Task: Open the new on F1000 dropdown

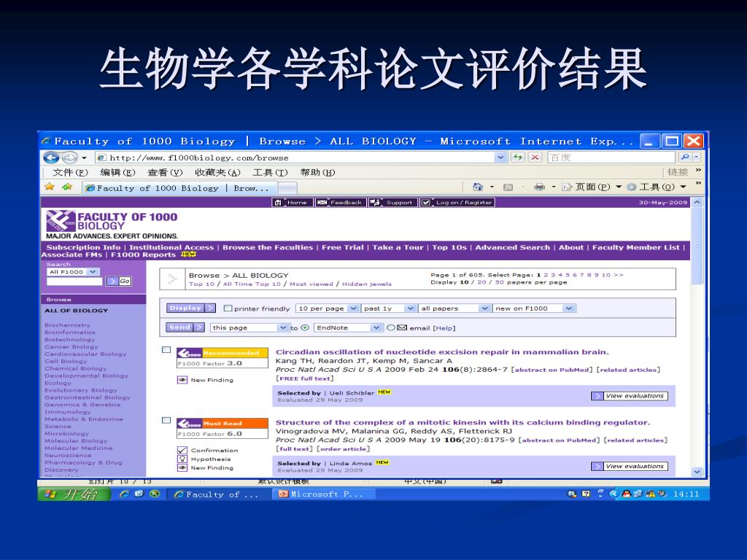Action: [x=534, y=308]
